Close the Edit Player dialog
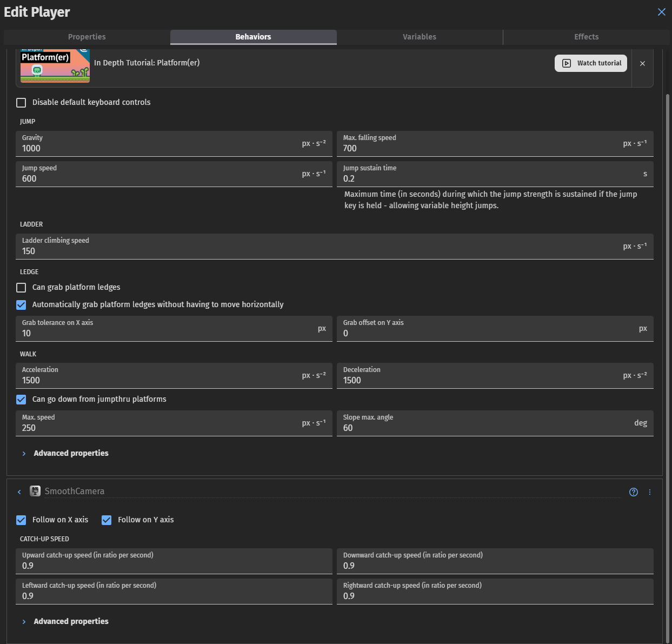This screenshot has height=644, width=672. point(661,12)
